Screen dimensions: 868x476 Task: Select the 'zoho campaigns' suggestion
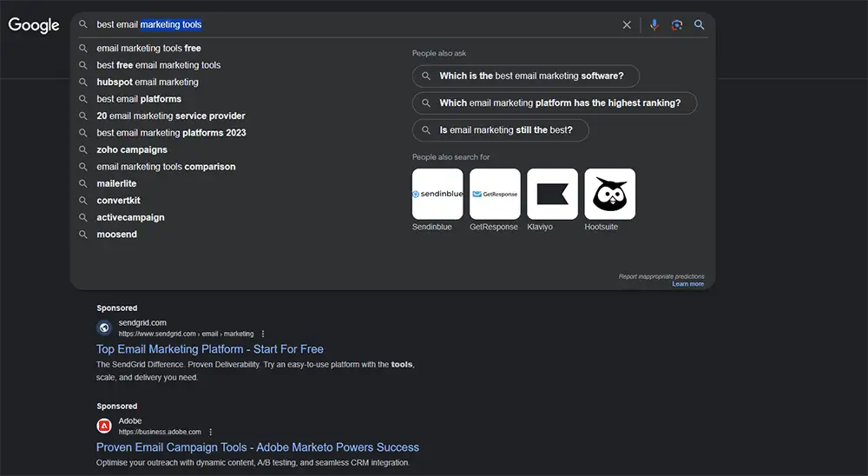pos(132,149)
